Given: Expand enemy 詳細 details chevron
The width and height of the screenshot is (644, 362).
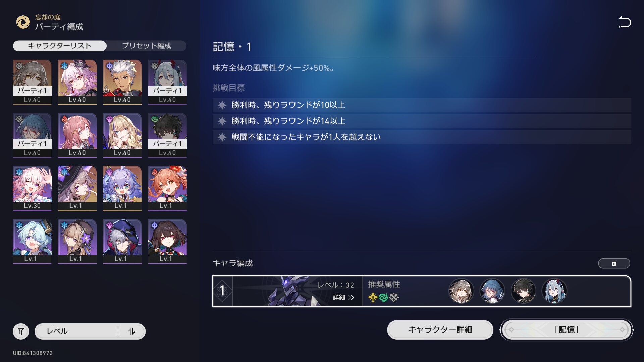Looking at the screenshot, I should coord(343,297).
